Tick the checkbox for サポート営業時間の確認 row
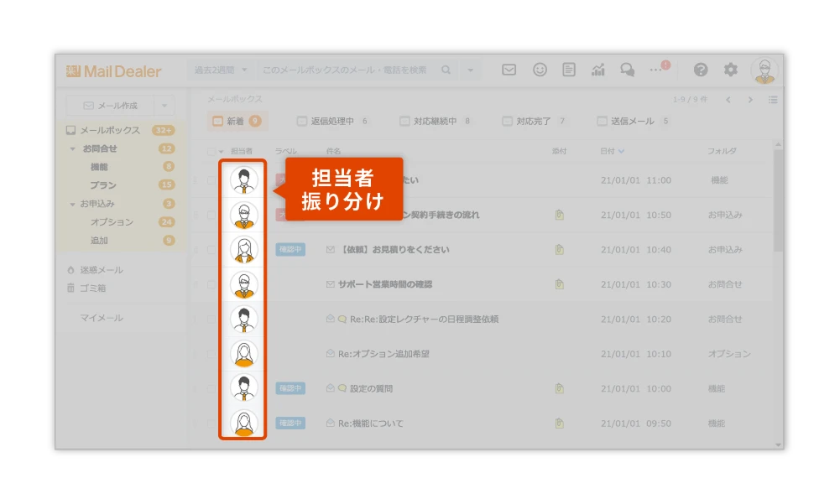840x504 pixels. point(211,284)
